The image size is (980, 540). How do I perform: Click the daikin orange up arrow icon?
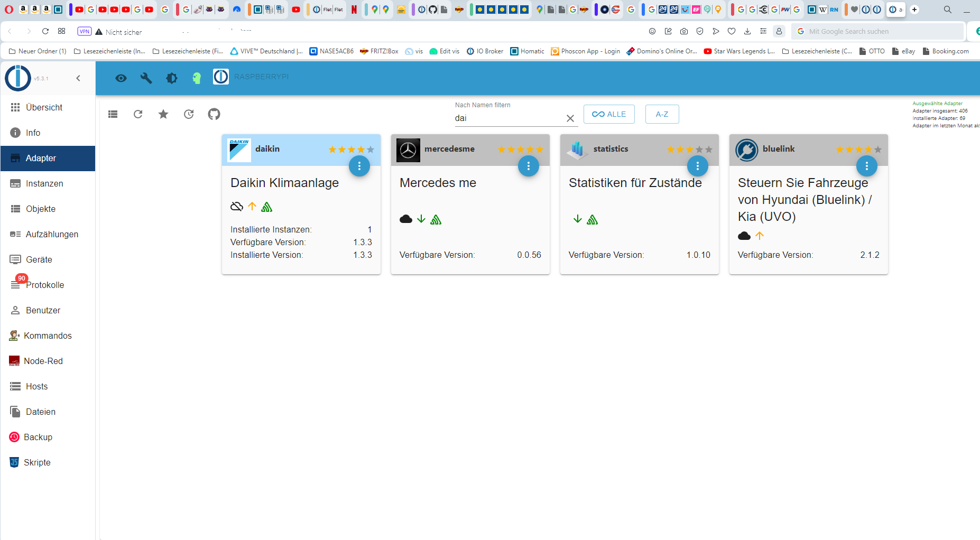tap(252, 206)
